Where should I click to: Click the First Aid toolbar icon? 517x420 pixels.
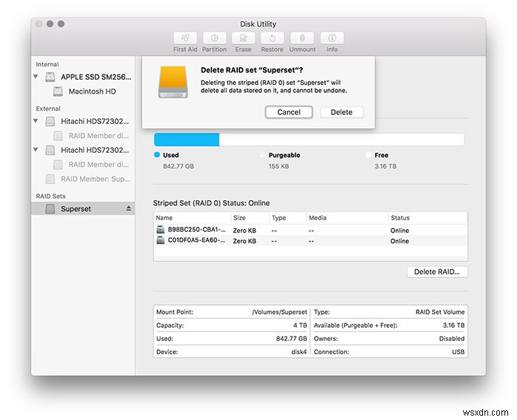[185, 38]
